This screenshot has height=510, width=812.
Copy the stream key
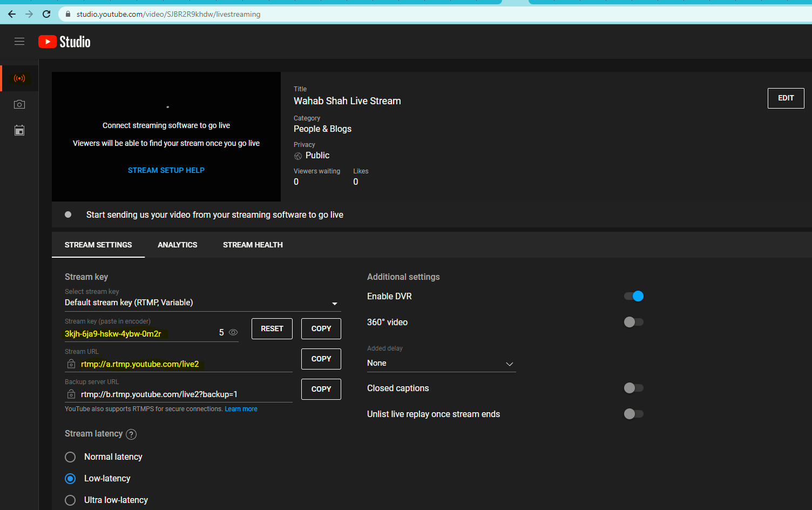coord(321,328)
